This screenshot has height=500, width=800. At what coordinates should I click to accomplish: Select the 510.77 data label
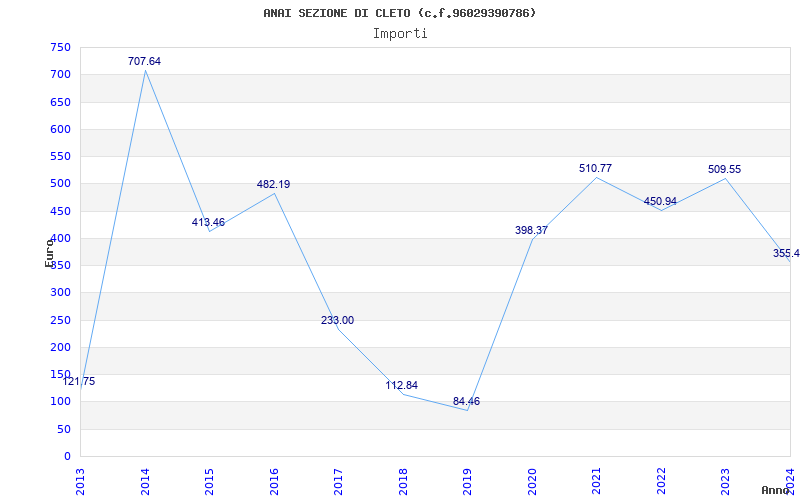tap(595, 168)
